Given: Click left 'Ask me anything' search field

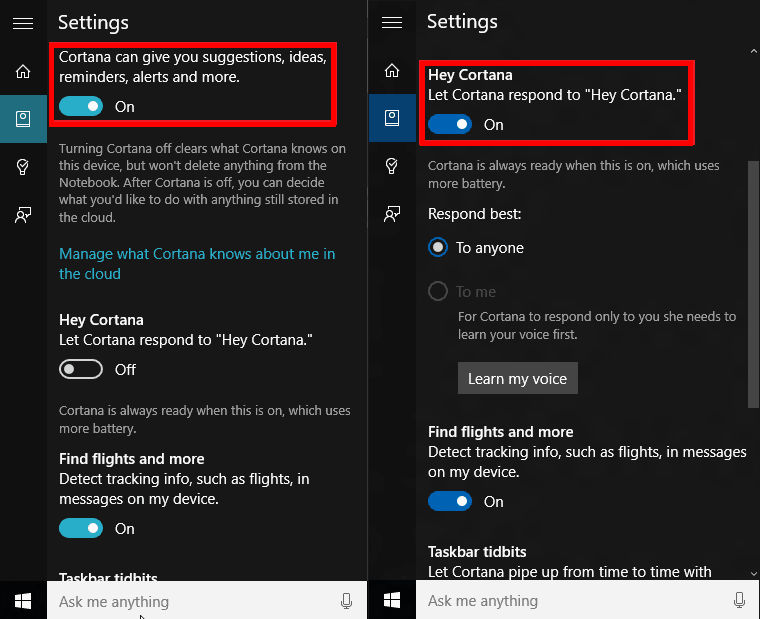Looking at the screenshot, I should (207, 601).
